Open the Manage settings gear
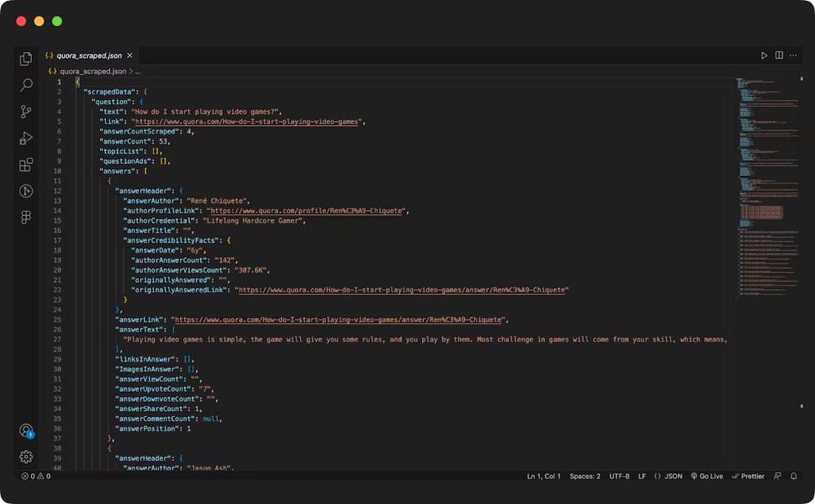The width and height of the screenshot is (815, 504). pos(25,456)
